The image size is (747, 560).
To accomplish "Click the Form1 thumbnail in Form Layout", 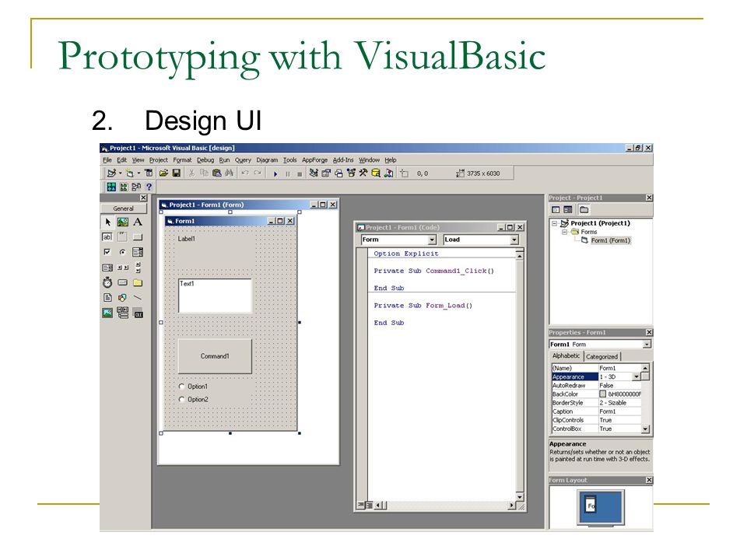I will 591,506.
